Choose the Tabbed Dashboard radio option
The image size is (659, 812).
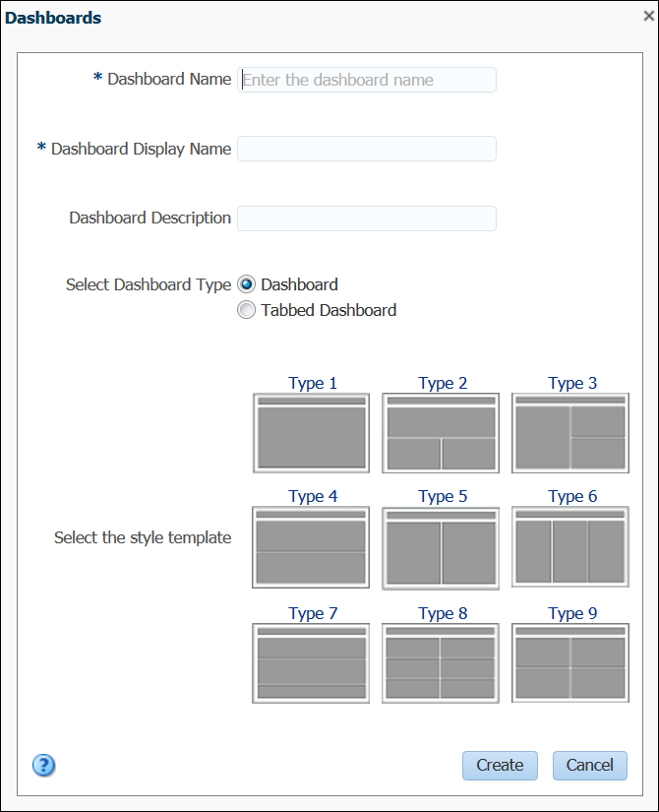click(247, 310)
